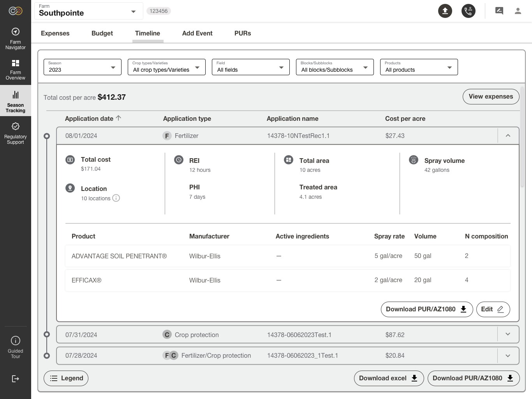
Task: Click the EFFICAX® product row
Action: [x=288, y=280]
